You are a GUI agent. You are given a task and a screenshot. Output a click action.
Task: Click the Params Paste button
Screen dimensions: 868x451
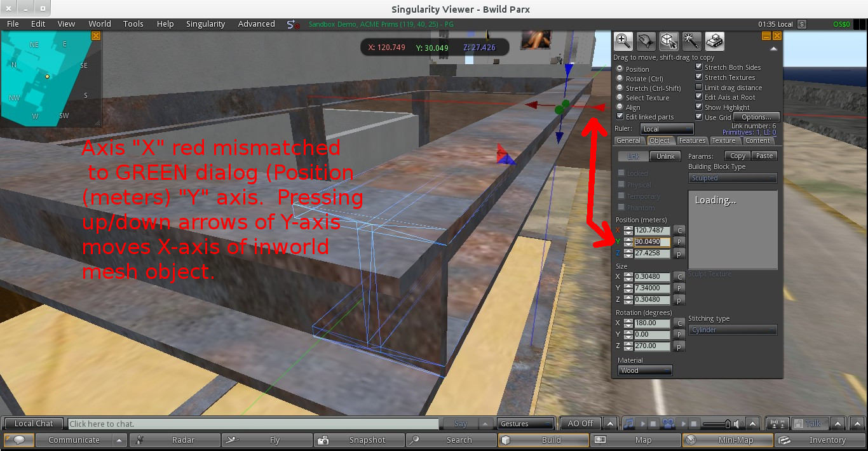[764, 156]
